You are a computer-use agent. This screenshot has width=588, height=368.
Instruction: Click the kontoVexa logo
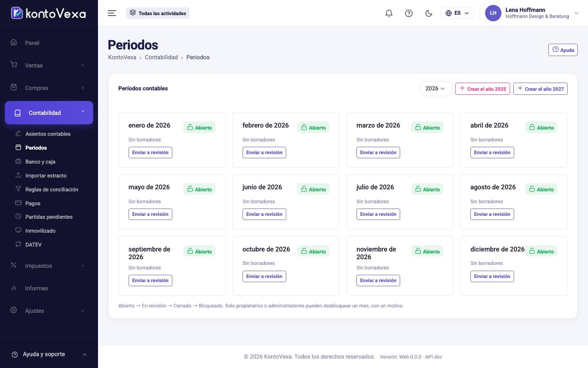pos(49,13)
